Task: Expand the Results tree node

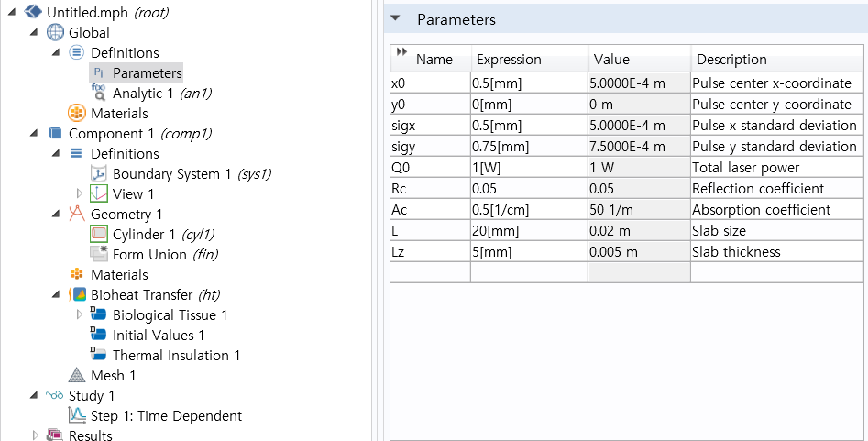Action: click(x=36, y=435)
